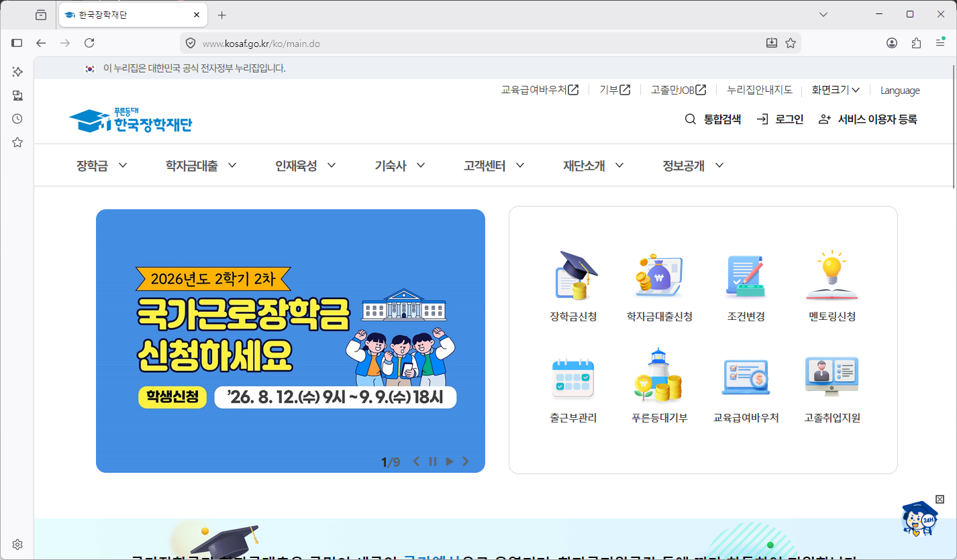The width and height of the screenshot is (957, 560).
Task: Expand the 정보공개 menu
Action: (x=693, y=166)
